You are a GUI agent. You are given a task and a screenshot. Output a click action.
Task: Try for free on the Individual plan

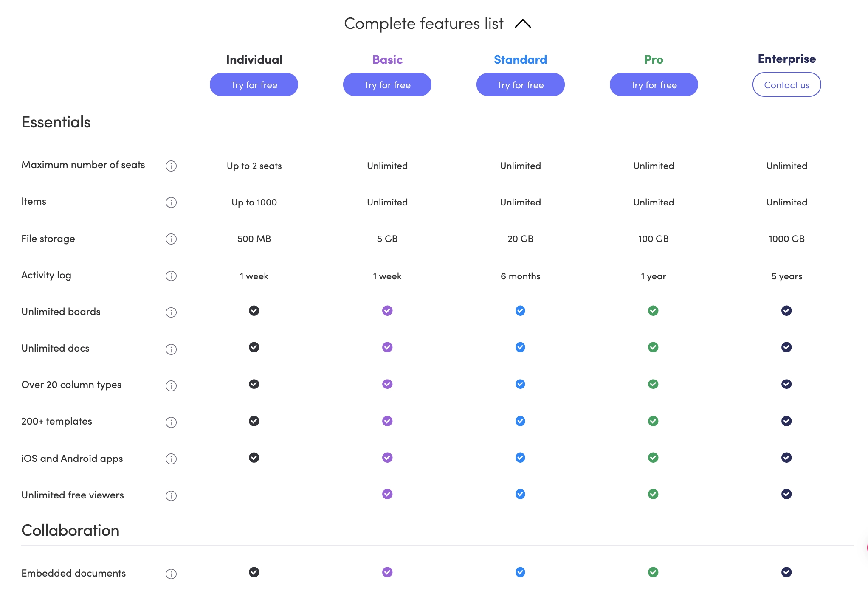tap(254, 84)
